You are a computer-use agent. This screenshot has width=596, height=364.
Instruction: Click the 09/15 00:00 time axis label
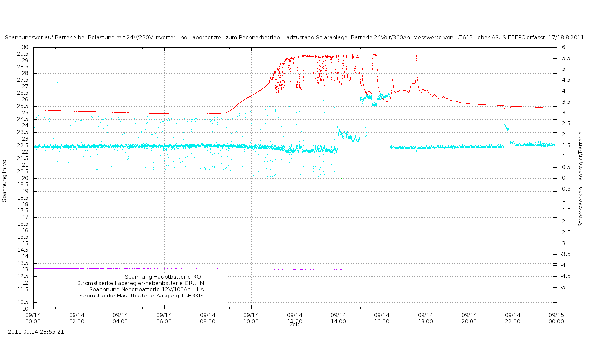click(556, 318)
